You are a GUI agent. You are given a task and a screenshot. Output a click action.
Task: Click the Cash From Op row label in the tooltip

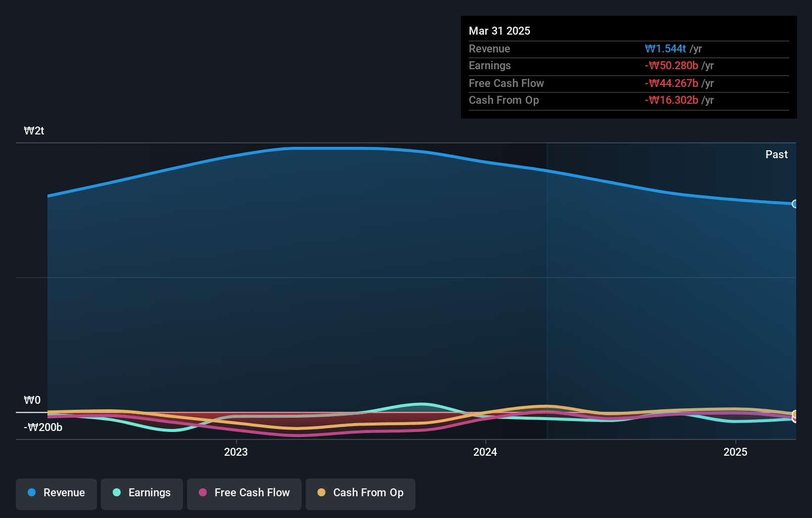tap(504, 100)
